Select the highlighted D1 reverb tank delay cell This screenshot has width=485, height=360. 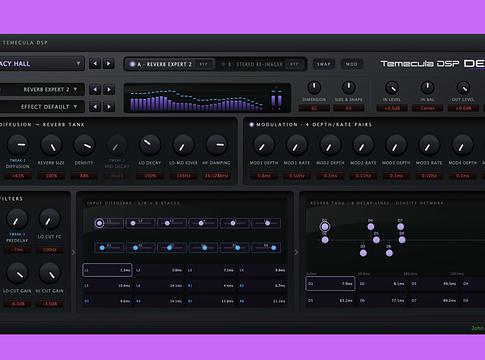point(330,284)
